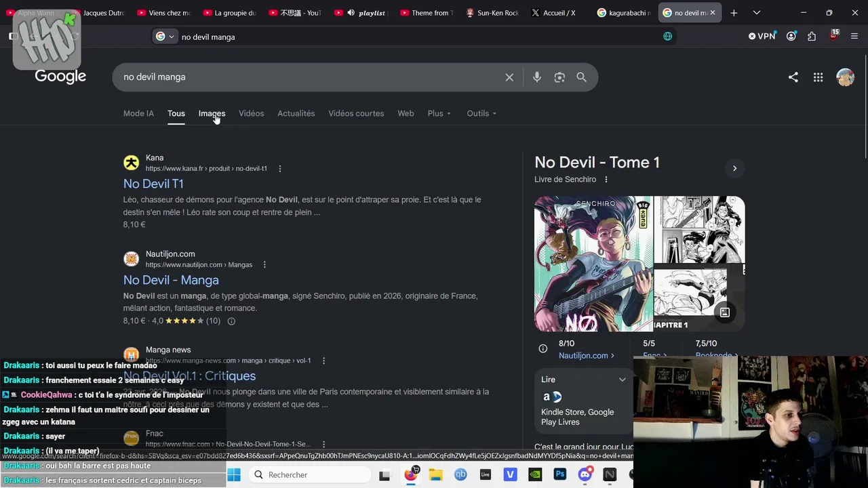Open the Nautiljon.com rating link
Viewport: 868px width, 488px height.
pos(587,356)
